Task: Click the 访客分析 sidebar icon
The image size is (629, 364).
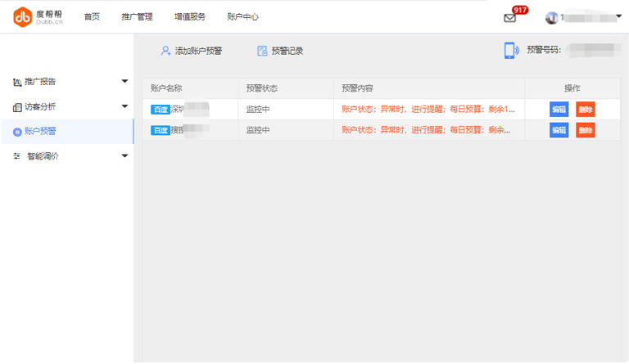Action: (x=17, y=107)
